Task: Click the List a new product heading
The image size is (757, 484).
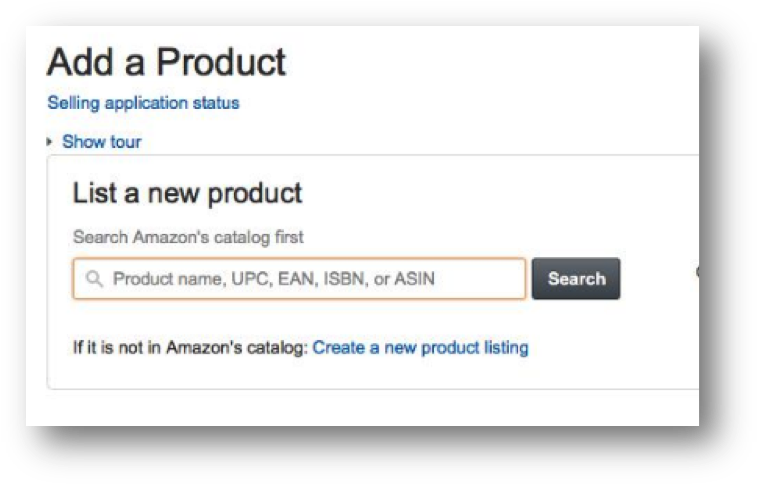Action: tap(187, 193)
